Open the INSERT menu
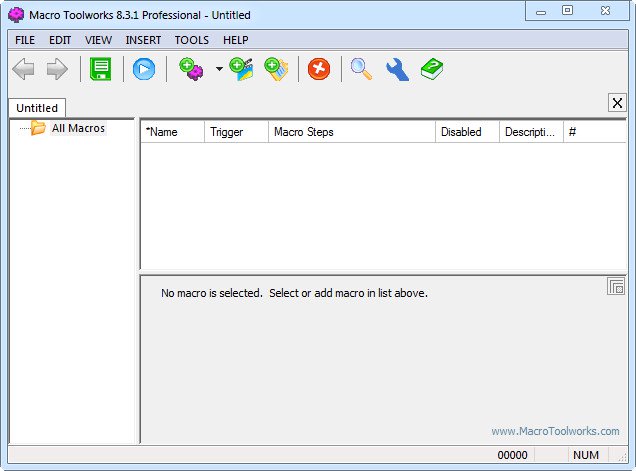Screen dimensions: 636x471 click(143, 40)
